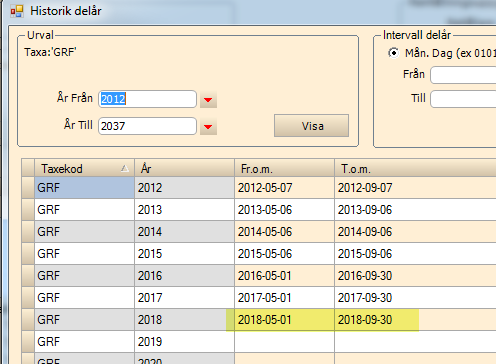Select the cell 2013-09-06
496x364 pixels.
click(415, 210)
